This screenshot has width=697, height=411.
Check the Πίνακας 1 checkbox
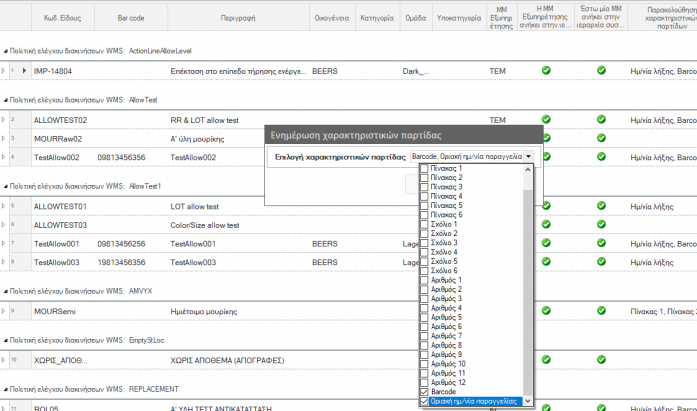(x=424, y=168)
